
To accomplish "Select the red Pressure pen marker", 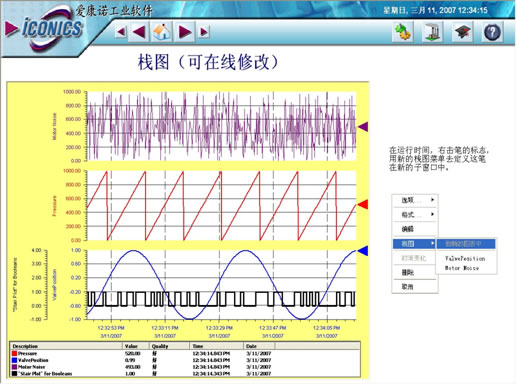I will pos(363,205).
